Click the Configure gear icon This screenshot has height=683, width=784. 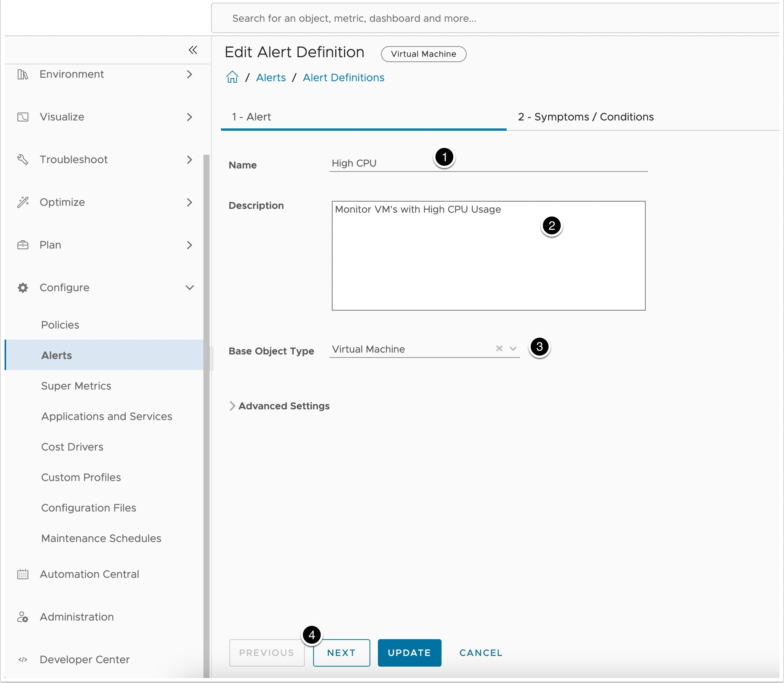23,288
